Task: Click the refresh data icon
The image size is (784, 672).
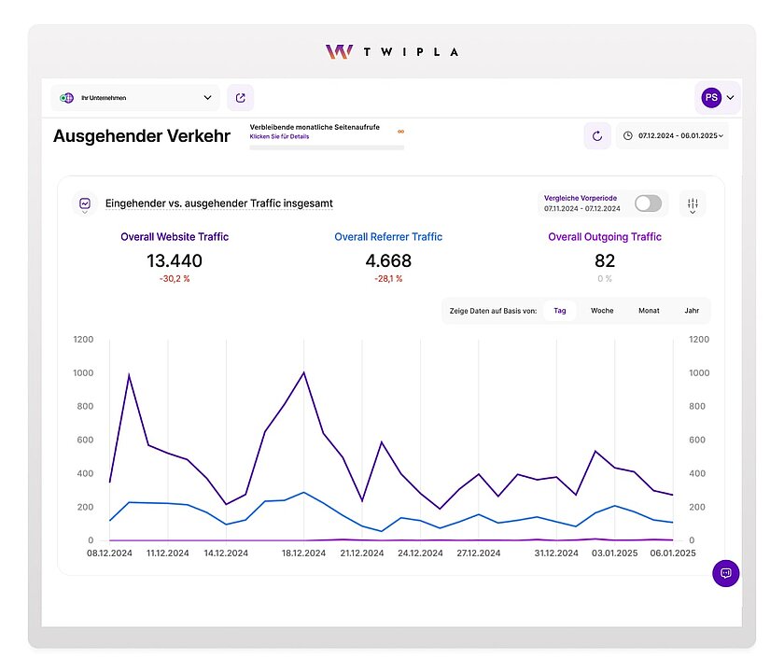Action: [597, 135]
